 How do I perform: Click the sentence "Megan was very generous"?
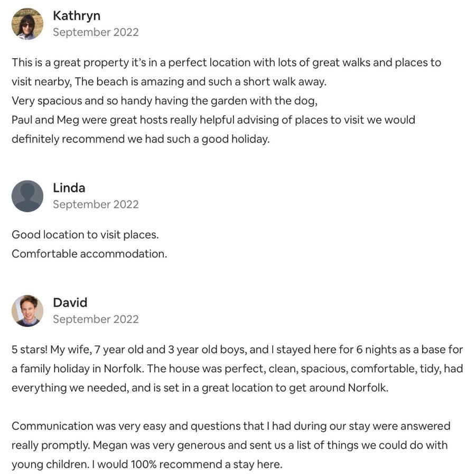[x=270, y=445]
